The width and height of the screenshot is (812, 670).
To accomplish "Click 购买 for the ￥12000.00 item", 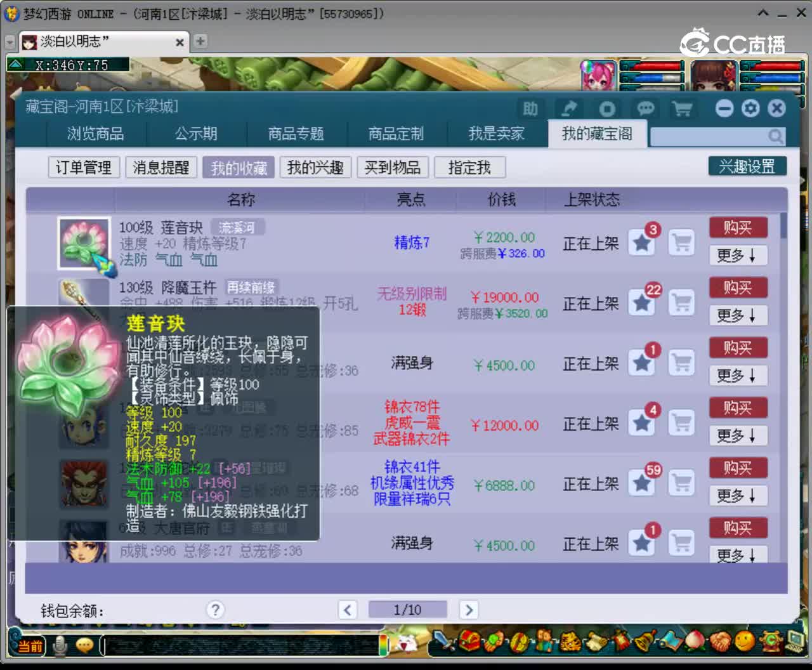I will 738,407.
